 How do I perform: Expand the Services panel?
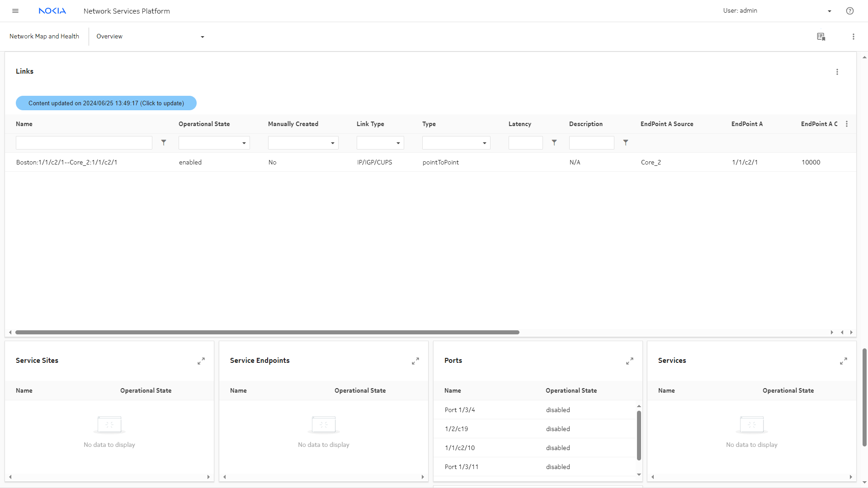[x=843, y=361]
